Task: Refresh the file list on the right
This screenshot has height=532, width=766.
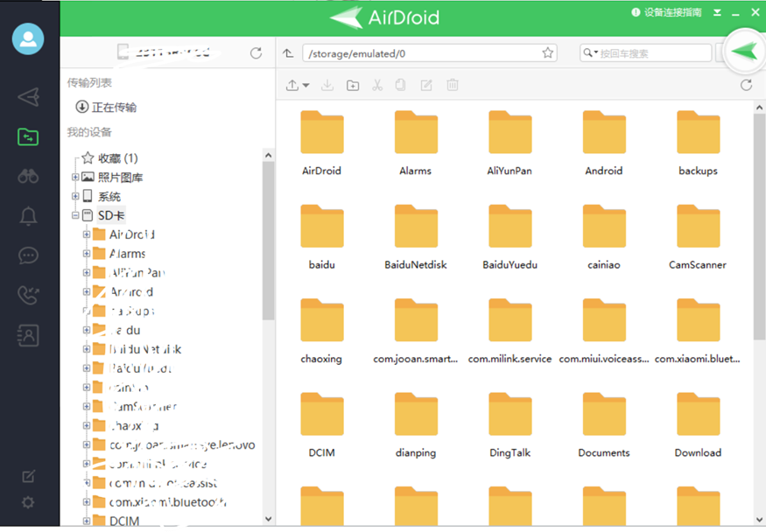Action: click(746, 85)
